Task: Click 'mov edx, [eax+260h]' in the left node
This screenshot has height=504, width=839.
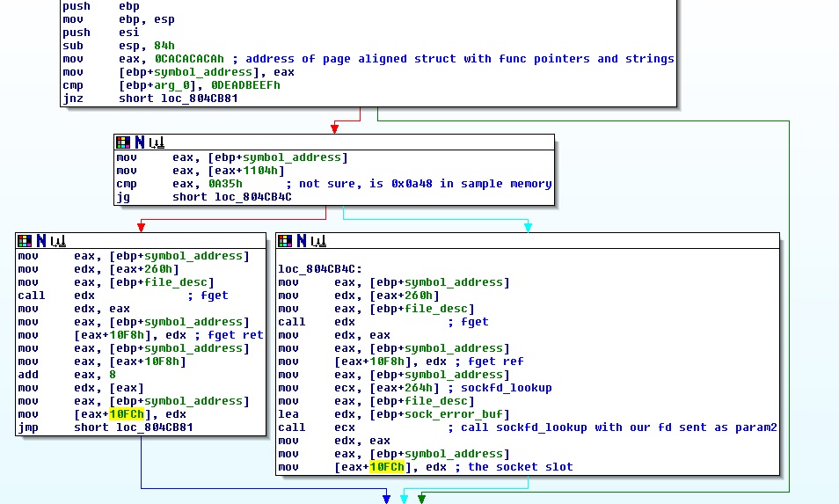Action: [98, 269]
